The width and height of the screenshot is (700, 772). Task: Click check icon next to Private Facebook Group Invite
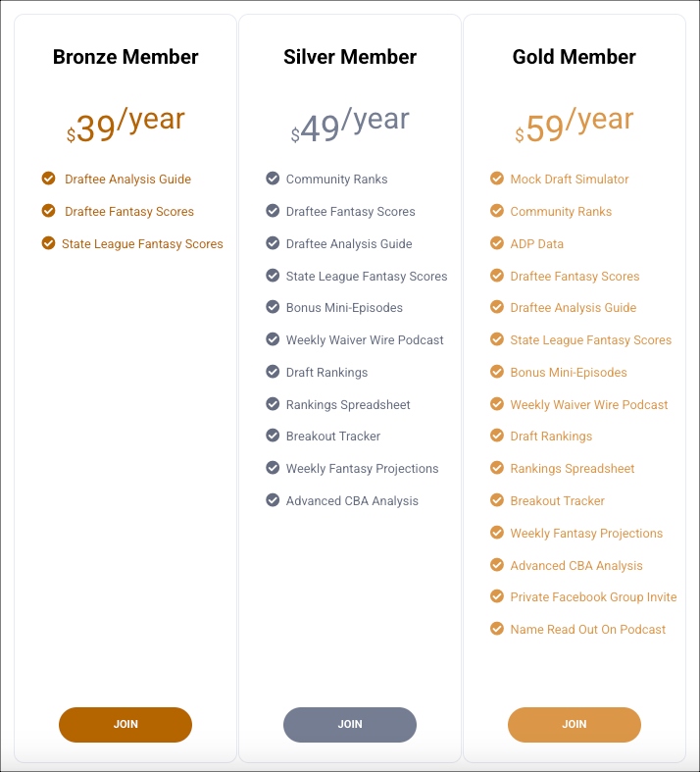point(497,596)
